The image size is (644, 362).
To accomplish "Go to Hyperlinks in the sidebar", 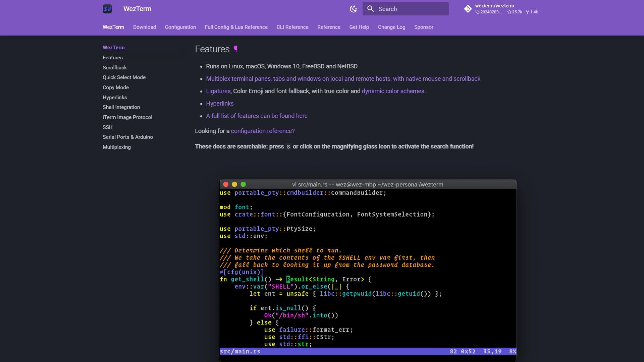I will [115, 98].
